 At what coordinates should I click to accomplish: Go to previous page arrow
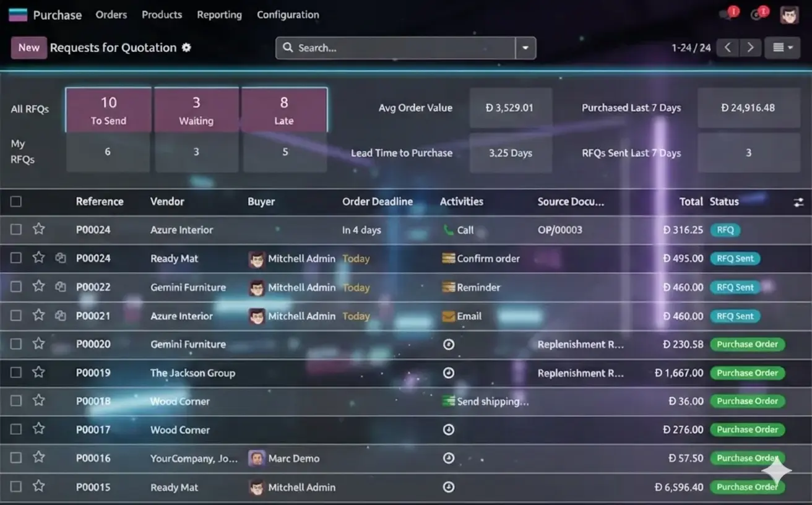point(727,48)
